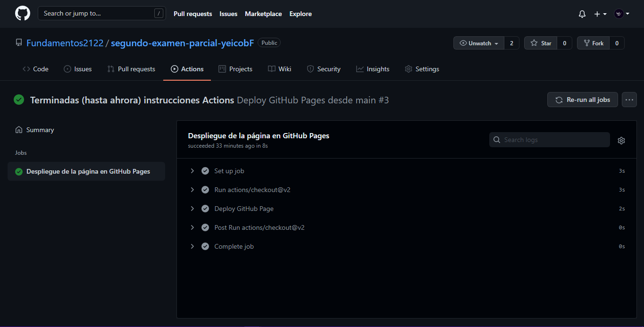The image size is (644, 327).
Task: Open the Insights tab
Action: point(373,69)
